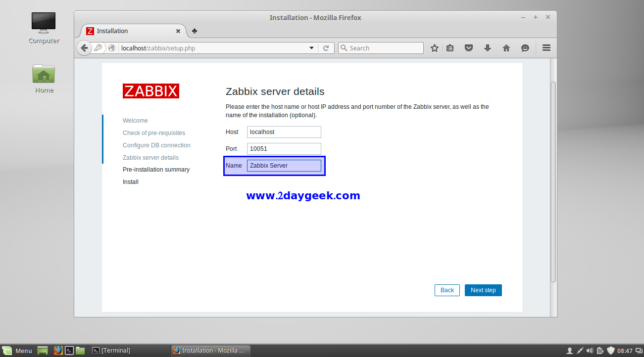This screenshot has height=357, width=644.
Task: Open the bookmarks list icon
Action: (x=450, y=48)
